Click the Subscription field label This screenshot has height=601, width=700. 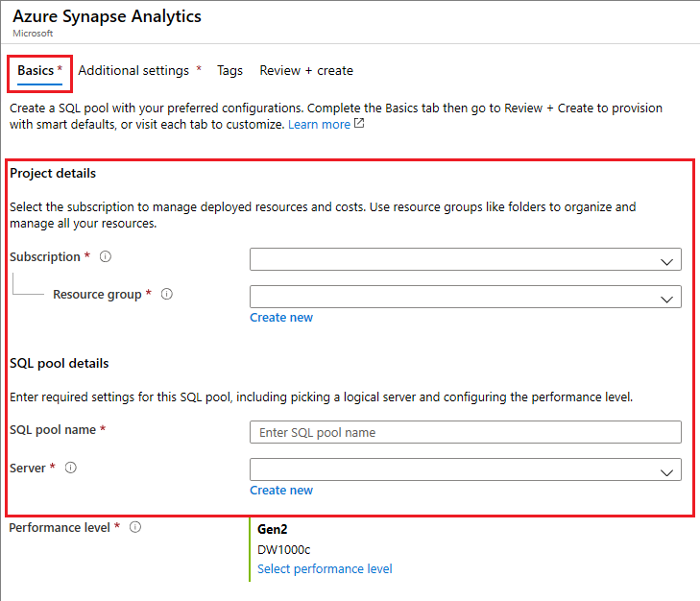(x=44, y=257)
